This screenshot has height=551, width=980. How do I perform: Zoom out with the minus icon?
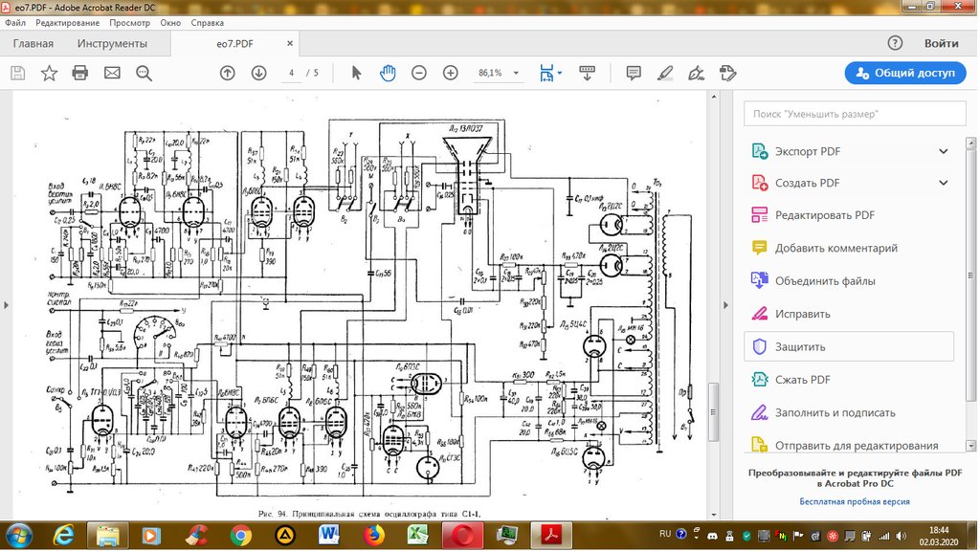coord(419,73)
